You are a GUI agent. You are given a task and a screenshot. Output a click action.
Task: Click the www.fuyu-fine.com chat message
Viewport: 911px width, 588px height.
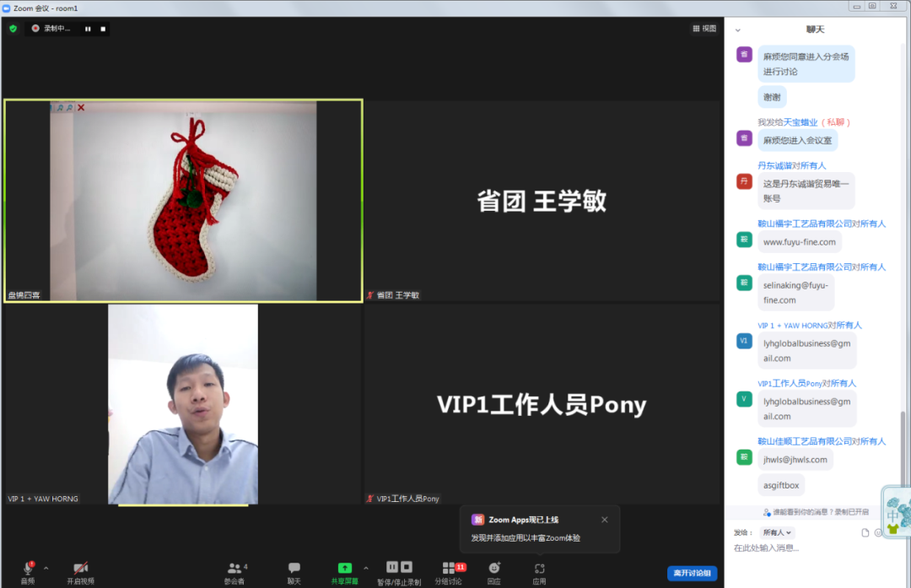click(x=800, y=242)
